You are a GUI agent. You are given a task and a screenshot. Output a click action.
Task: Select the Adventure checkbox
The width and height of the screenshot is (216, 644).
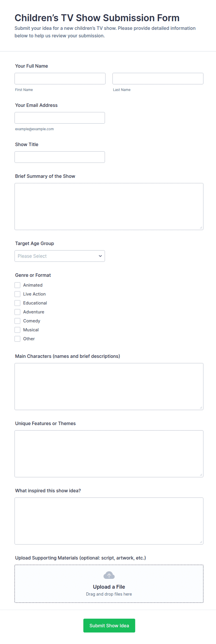tap(17, 312)
